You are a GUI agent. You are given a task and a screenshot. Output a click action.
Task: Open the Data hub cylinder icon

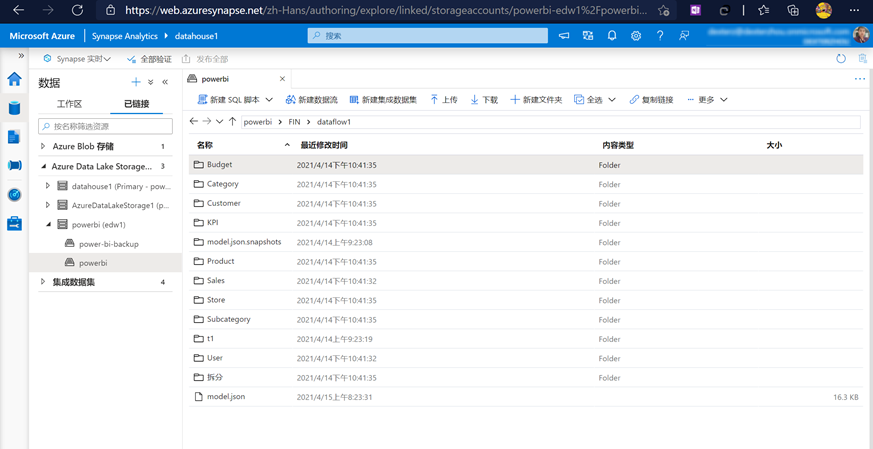tap(14, 108)
